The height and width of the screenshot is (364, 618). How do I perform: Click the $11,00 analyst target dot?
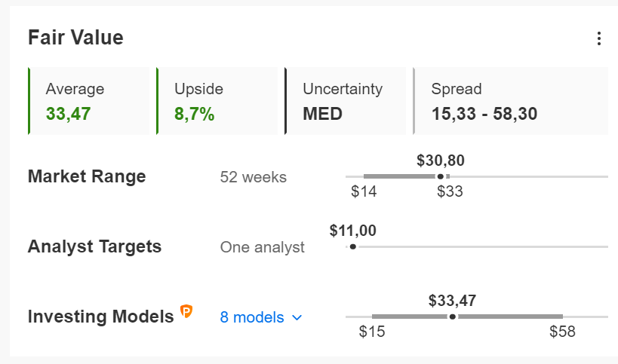[x=352, y=246]
